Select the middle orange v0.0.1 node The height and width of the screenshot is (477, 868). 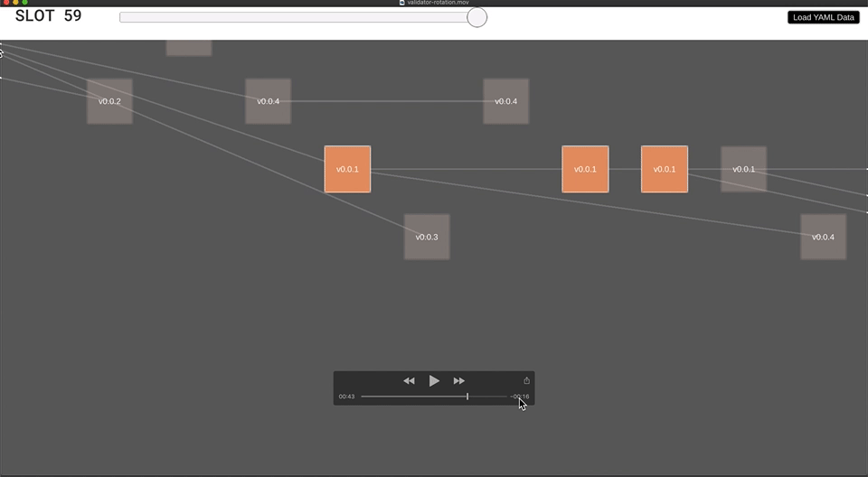(x=585, y=169)
